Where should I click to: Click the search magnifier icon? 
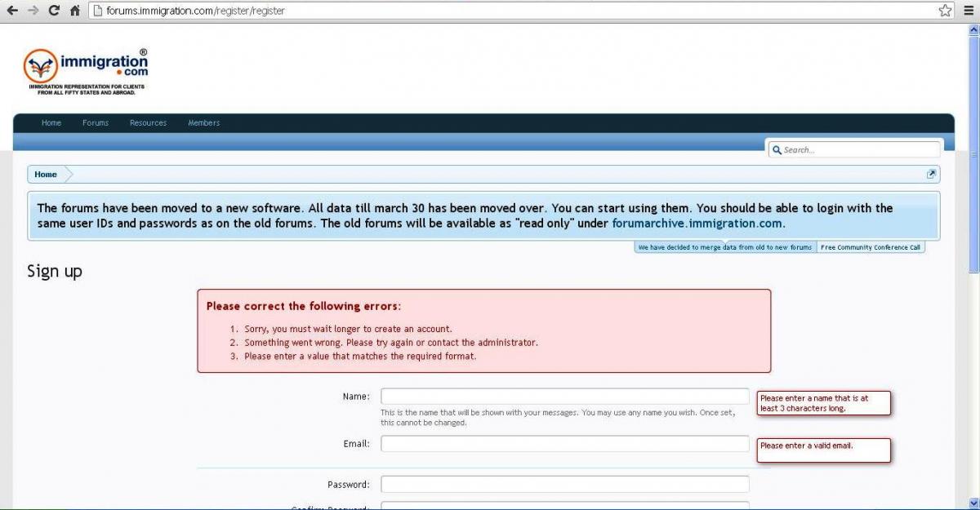pyautogui.click(x=777, y=150)
